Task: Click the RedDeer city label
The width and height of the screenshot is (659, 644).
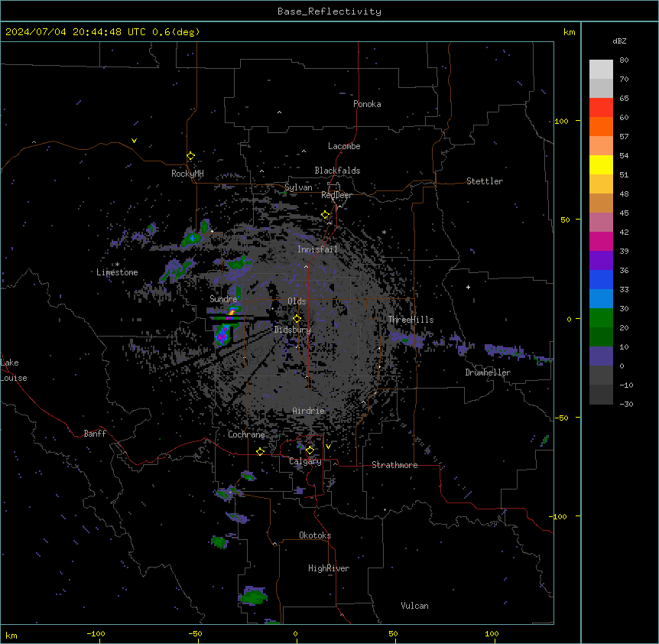Action: coord(336,195)
